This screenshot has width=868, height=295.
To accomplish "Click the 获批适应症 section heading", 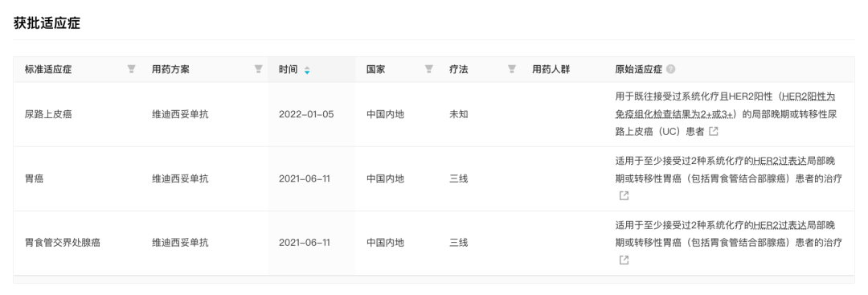I will click(x=47, y=23).
